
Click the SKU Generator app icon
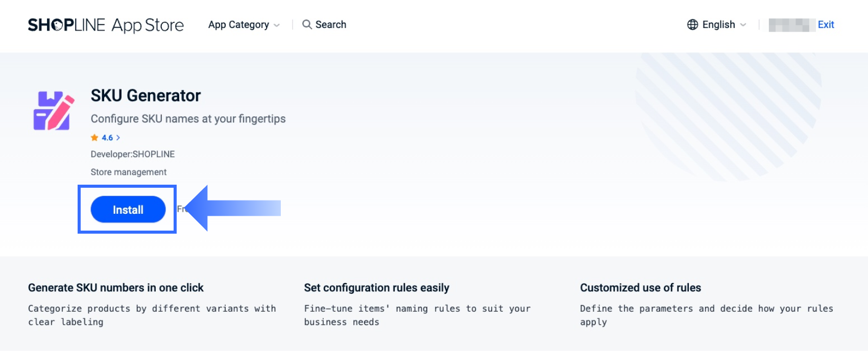point(54,111)
